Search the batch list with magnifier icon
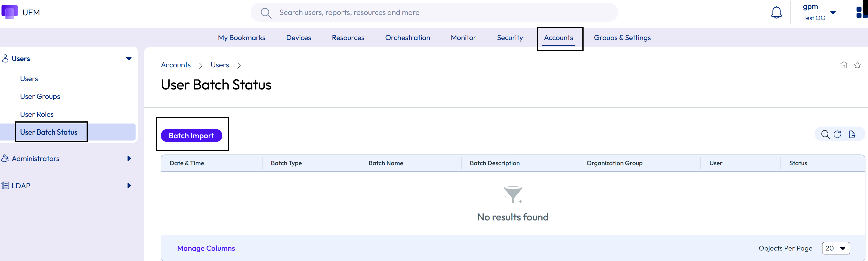The height and width of the screenshot is (261, 868). 825,134
